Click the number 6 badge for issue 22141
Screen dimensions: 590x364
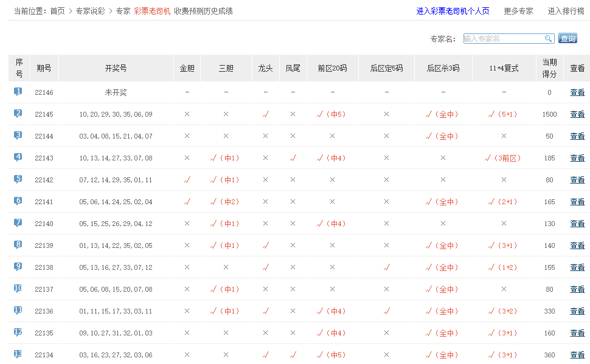tap(18, 201)
